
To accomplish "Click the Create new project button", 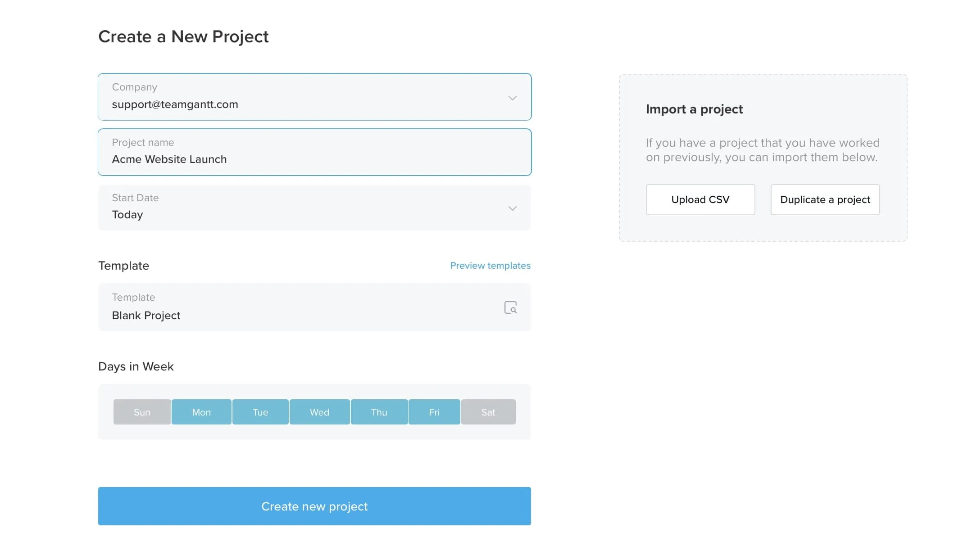I will click(314, 506).
